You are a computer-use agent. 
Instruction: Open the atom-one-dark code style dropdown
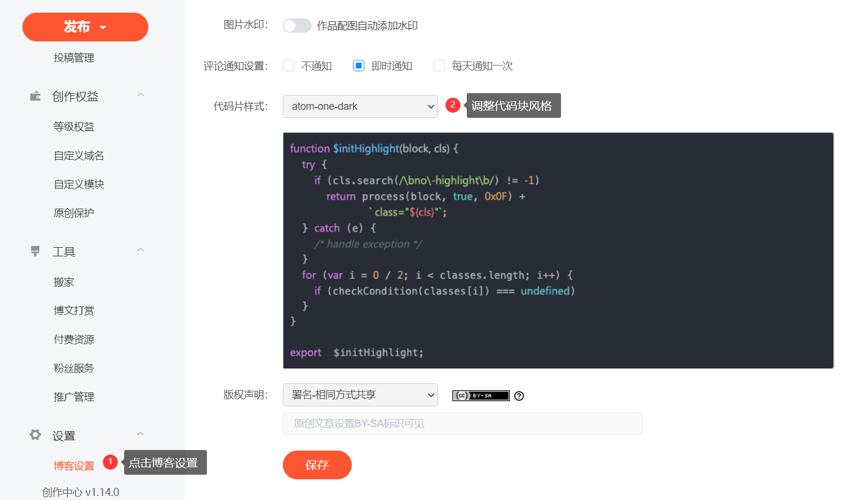360,106
